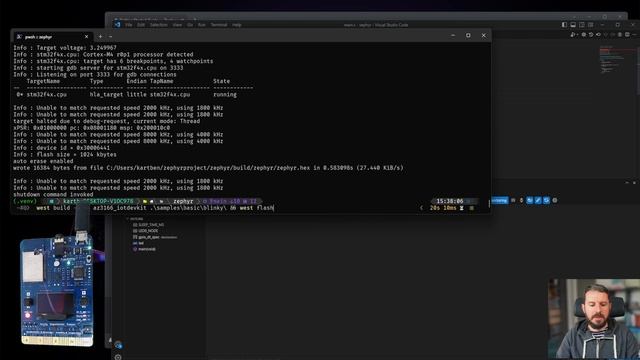Click the webcam video thumbnail

click(594, 320)
